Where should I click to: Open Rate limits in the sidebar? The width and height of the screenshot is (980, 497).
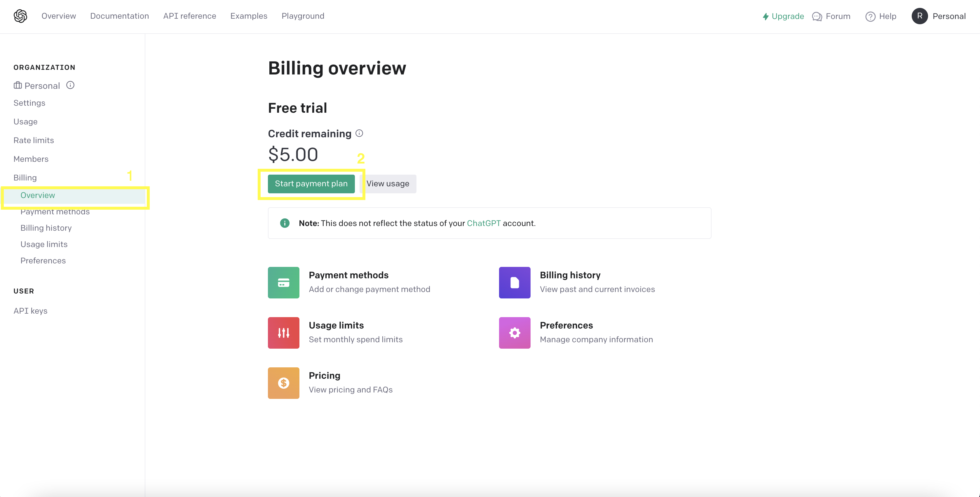[x=34, y=140]
